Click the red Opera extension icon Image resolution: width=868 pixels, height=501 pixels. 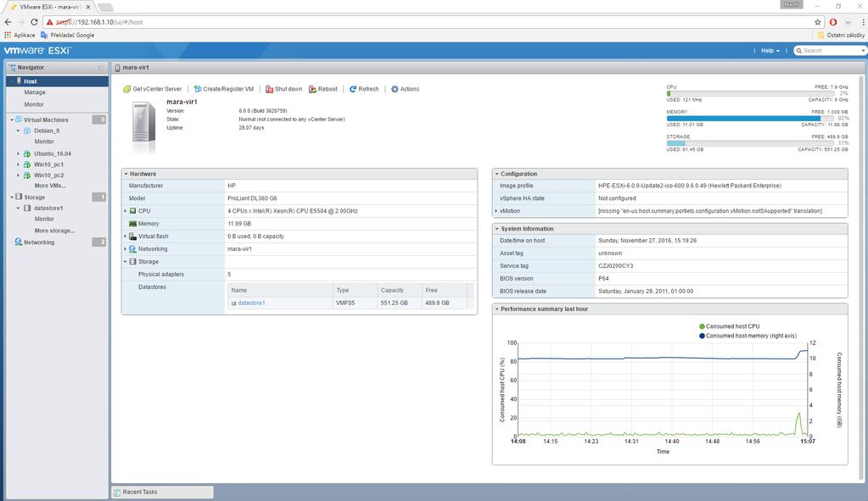833,22
